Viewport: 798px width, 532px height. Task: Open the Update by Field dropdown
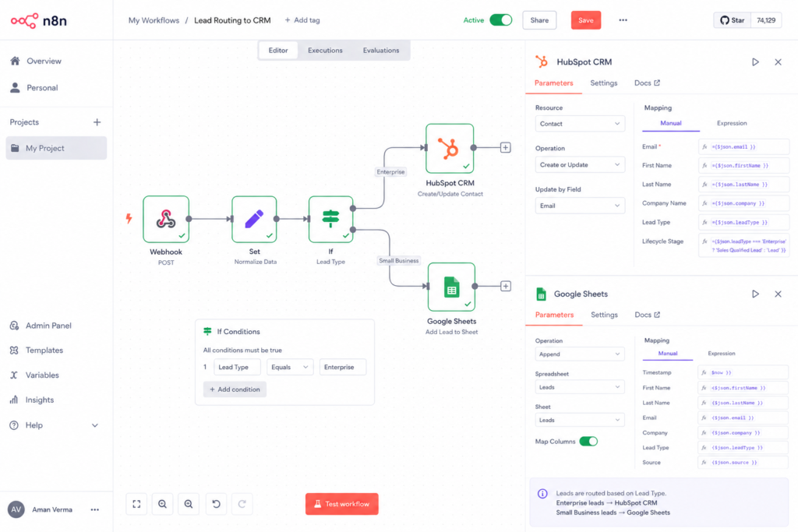[580, 206]
